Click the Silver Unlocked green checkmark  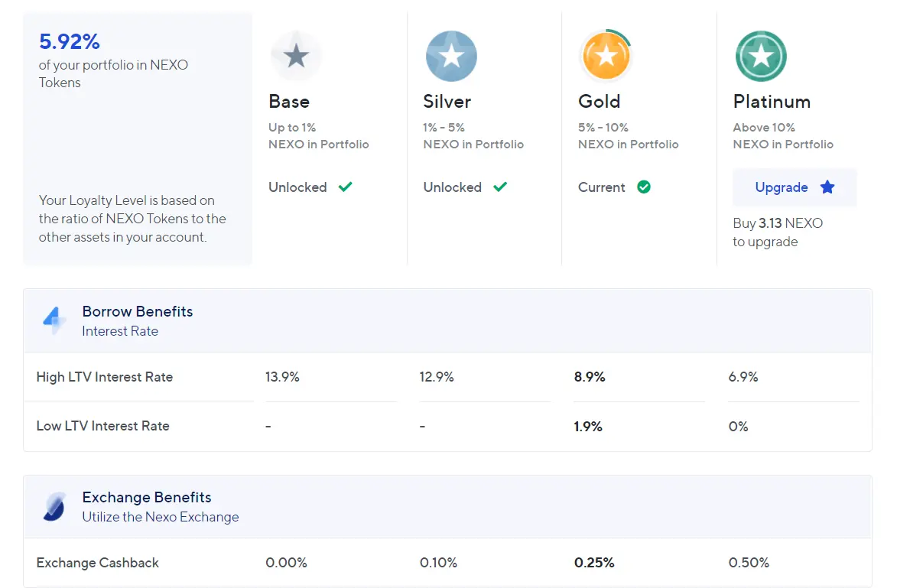tap(500, 187)
